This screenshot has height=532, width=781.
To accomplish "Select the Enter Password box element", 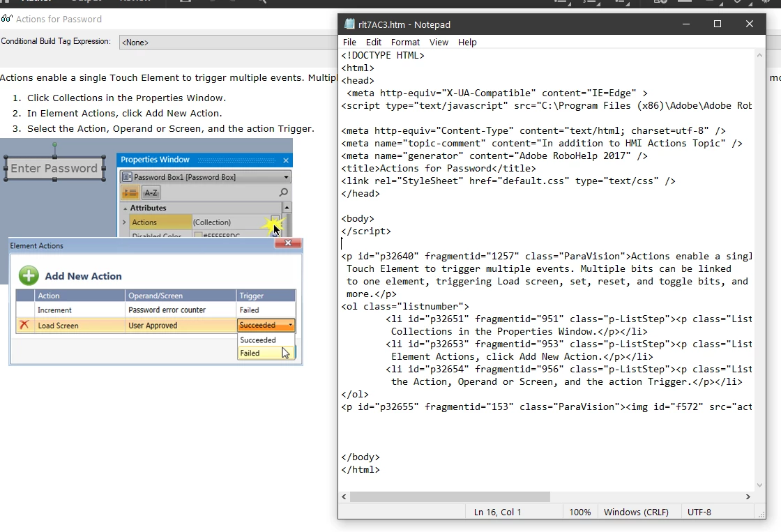I will click(x=54, y=168).
